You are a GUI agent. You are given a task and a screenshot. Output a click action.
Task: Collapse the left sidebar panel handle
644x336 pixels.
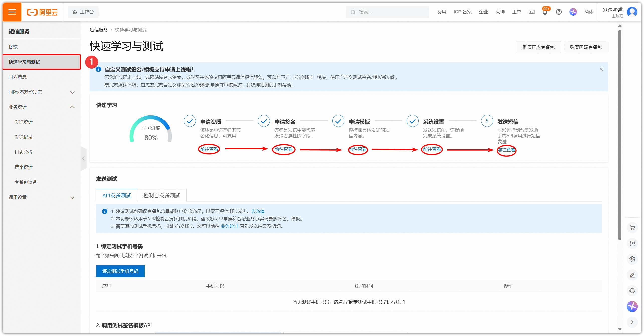pyautogui.click(x=83, y=158)
